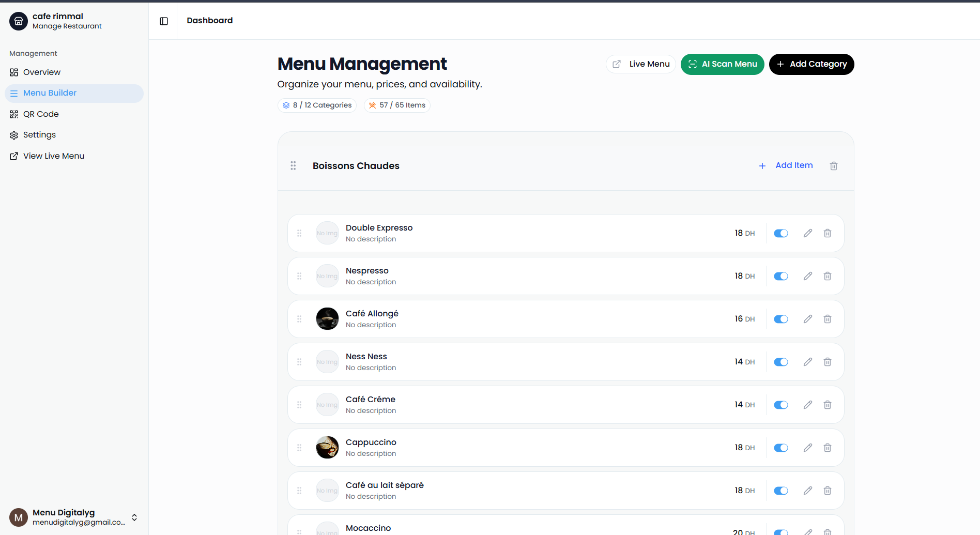
Task: Launch AI Scan Menu
Action: coord(722,64)
